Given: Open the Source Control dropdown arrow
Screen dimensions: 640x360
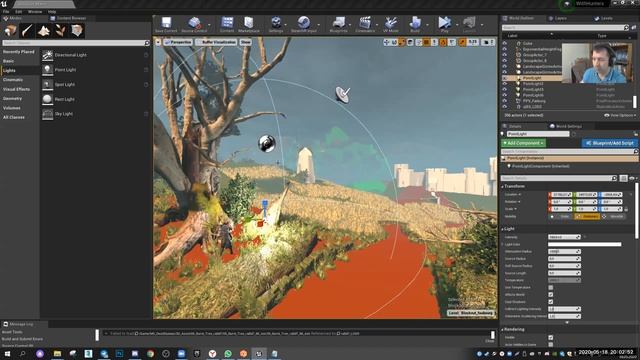Looking at the screenshot, I should pos(209,24).
